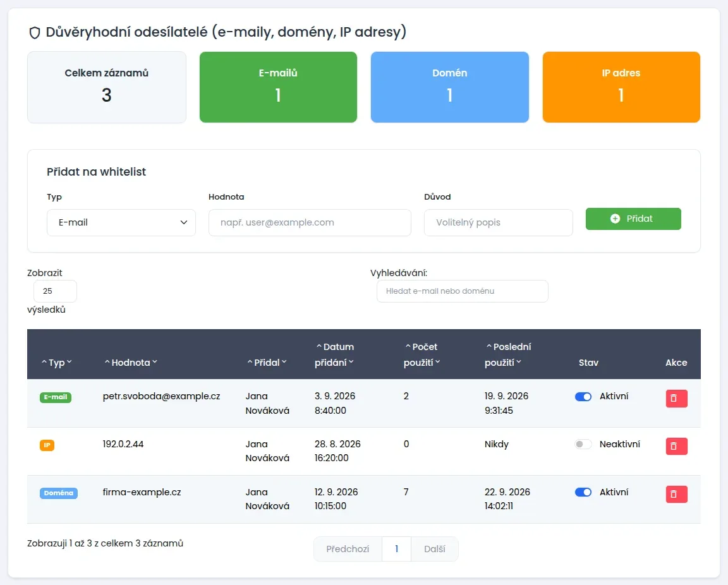Click the Stav column header
The height and width of the screenshot is (585, 728).
pyautogui.click(x=588, y=363)
